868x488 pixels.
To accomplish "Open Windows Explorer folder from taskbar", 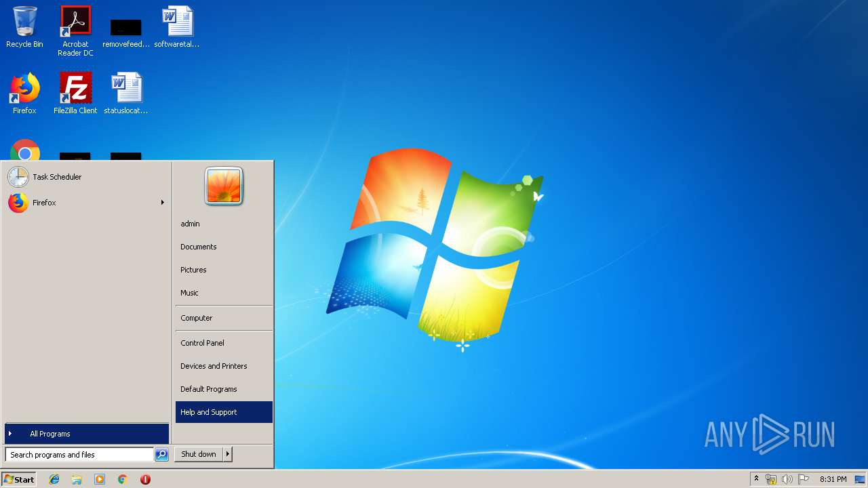I will coord(77,479).
